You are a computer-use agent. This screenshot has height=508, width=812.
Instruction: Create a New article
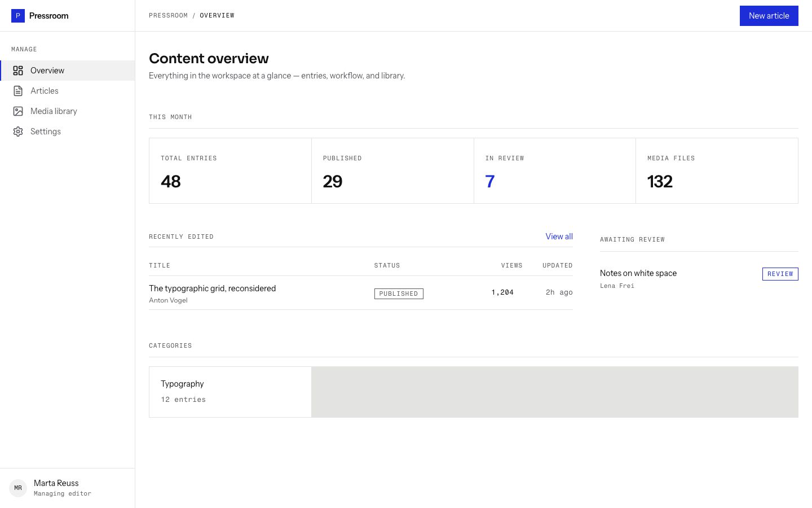coord(769,16)
